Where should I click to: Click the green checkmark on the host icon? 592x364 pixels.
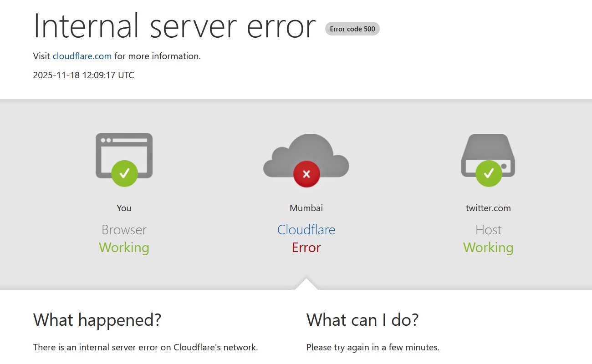click(488, 173)
